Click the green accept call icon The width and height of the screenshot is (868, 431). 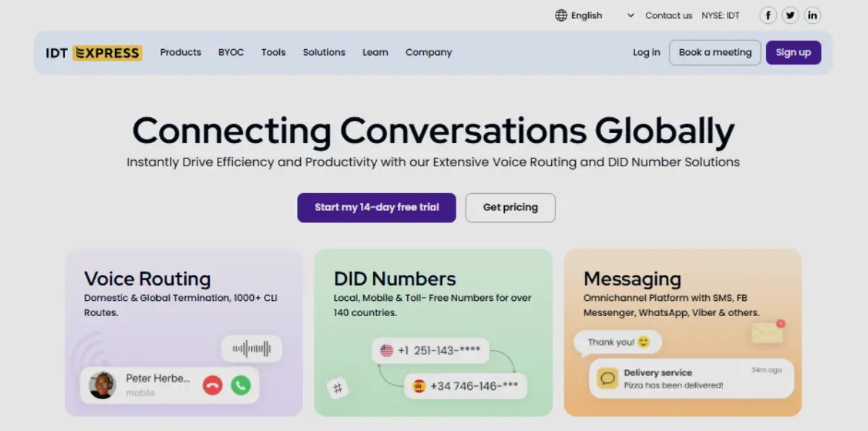(241, 385)
